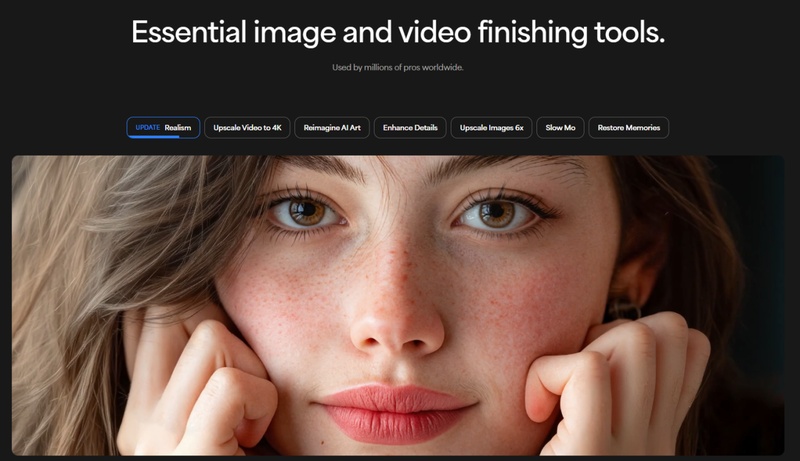This screenshot has width=800, height=461.
Task: Click the left eye in the portrait preview
Action: pos(304,211)
